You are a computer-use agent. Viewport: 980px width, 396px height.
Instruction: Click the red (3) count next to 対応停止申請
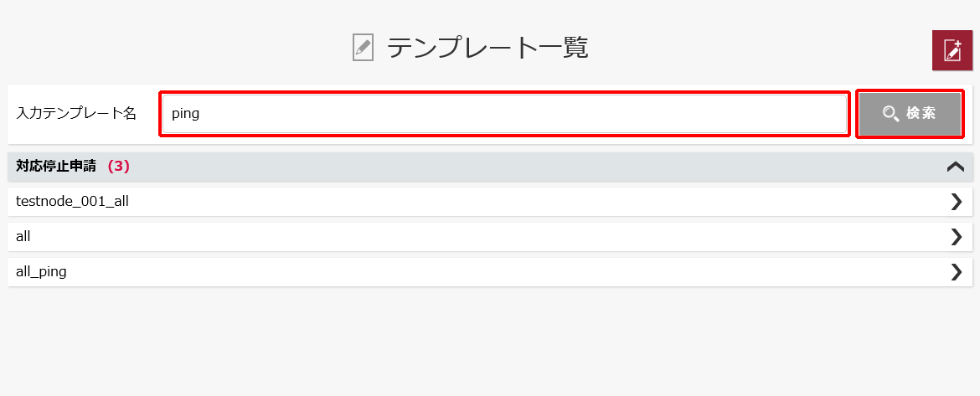(x=119, y=166)
